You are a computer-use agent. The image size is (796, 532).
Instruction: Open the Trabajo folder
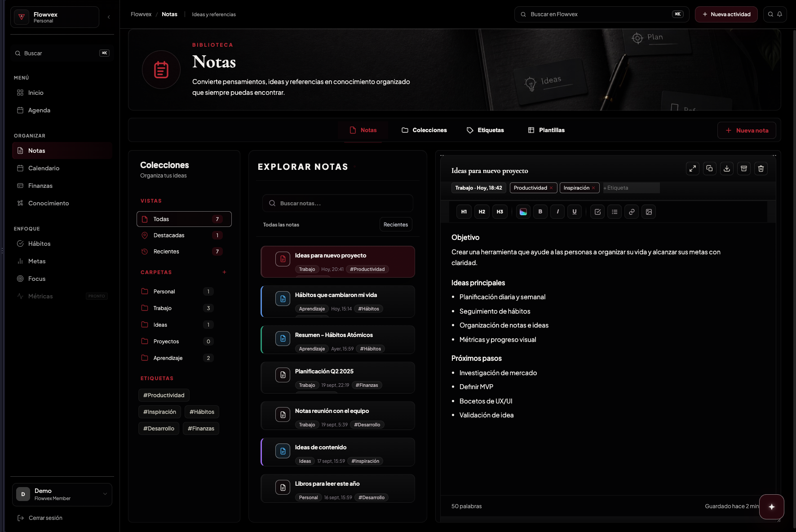[x=178, y=308]
